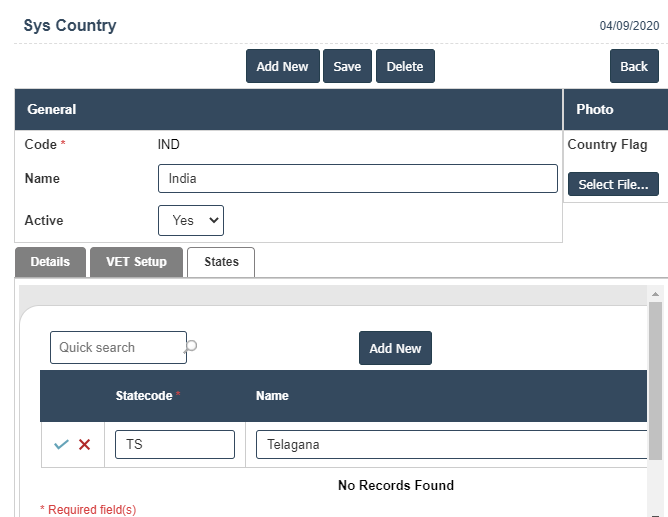Click into the Quick search box
The image size is (668, 517).
point(118,347)
